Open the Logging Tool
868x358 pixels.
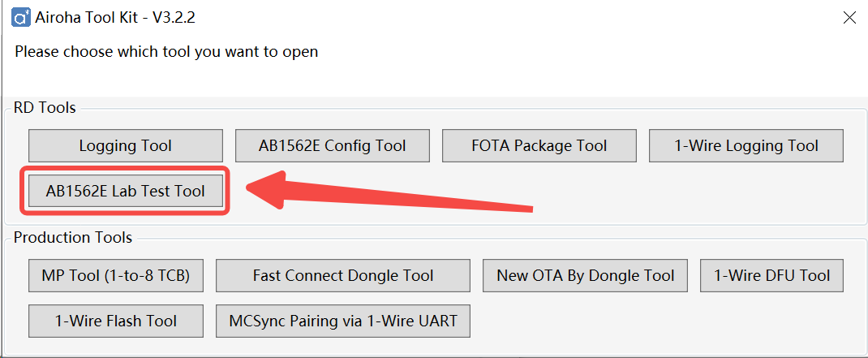126,146
